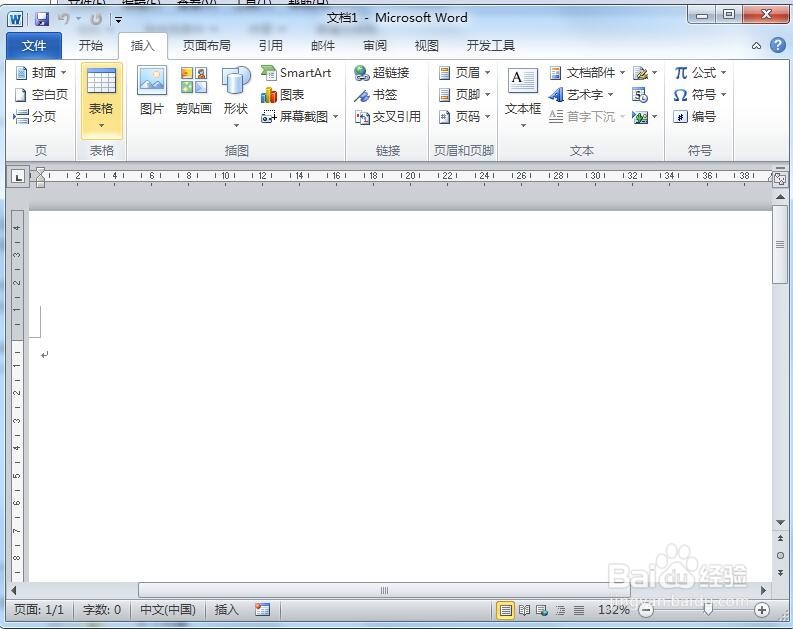Expand the undo history arrow

coord(78,19)
